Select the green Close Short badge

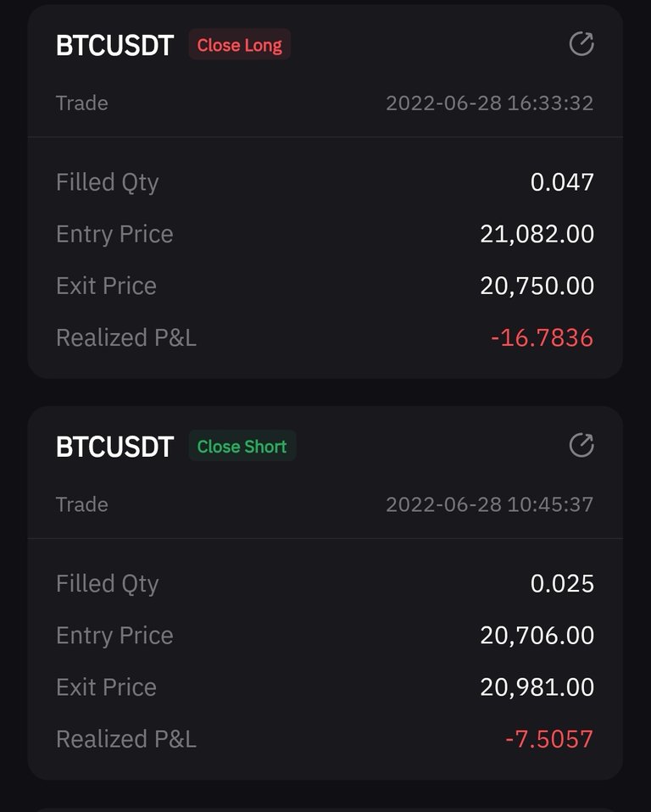tap(242, 446)
